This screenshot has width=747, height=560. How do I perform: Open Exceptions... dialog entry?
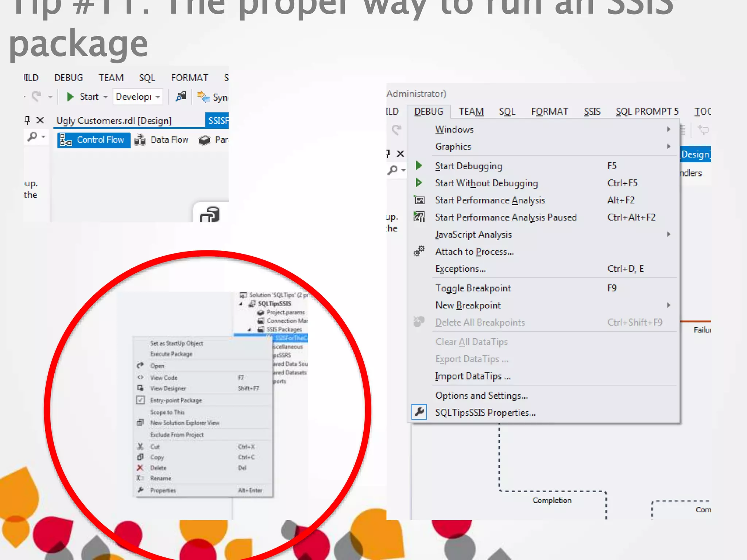543,269
